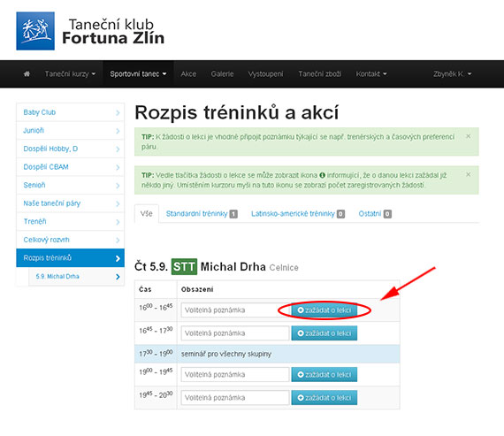Select the Vše tab

[146, 214]
